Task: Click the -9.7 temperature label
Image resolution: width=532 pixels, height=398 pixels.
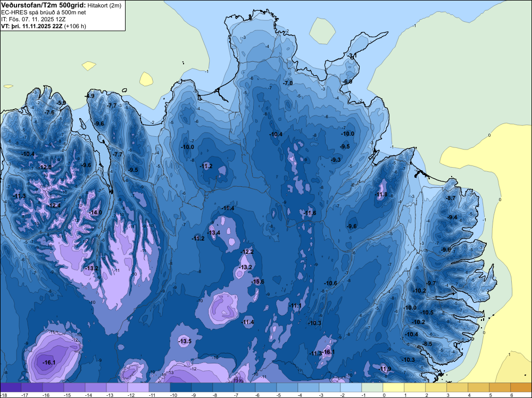Action: [431, 283]
